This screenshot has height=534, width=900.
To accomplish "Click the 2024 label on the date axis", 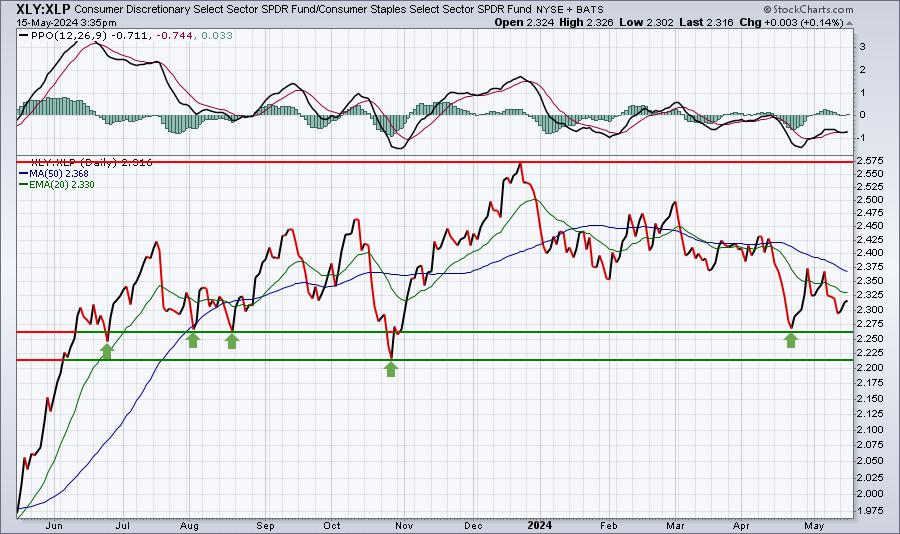I will coord(540,525).
